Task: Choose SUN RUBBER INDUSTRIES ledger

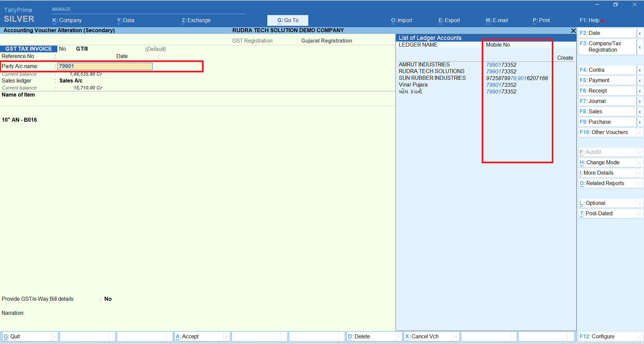Action: [432, 78]
